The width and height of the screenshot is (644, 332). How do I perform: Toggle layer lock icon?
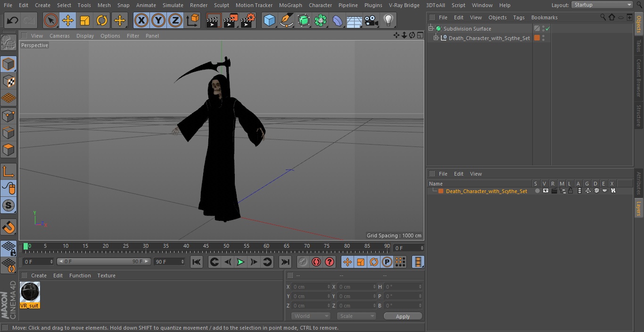click(570, 191)
